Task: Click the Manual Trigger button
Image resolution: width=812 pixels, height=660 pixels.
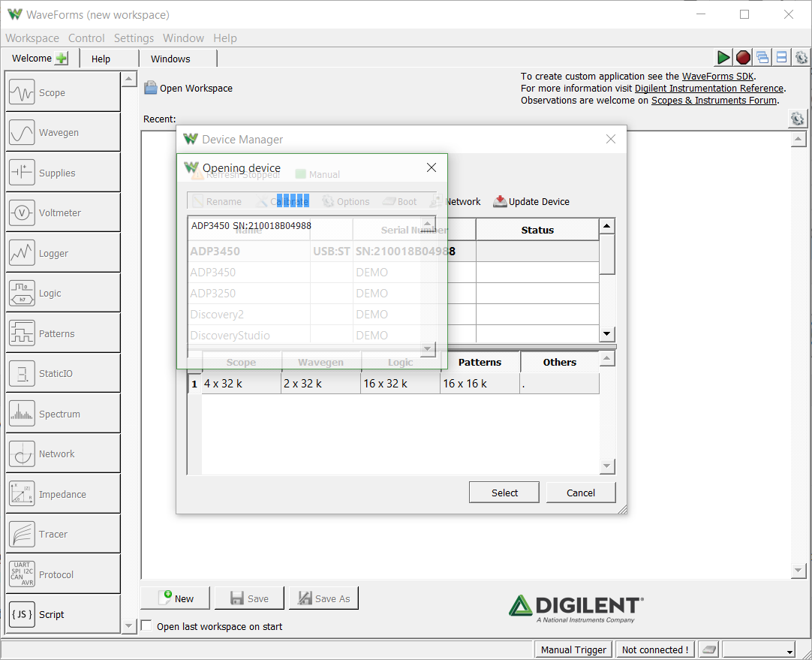Action: (x=573, y=649)
